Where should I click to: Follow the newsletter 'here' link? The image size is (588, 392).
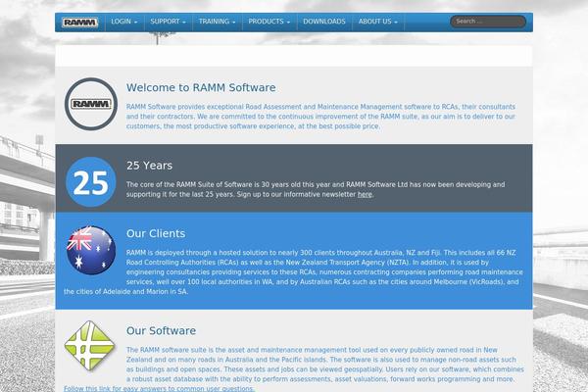tap(365, 194)
